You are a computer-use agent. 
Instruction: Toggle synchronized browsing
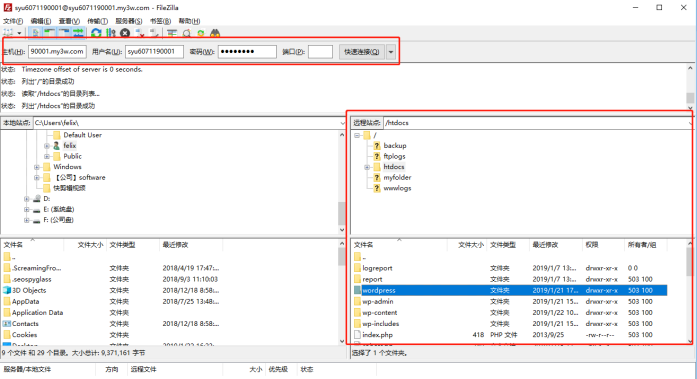[201, 33]
